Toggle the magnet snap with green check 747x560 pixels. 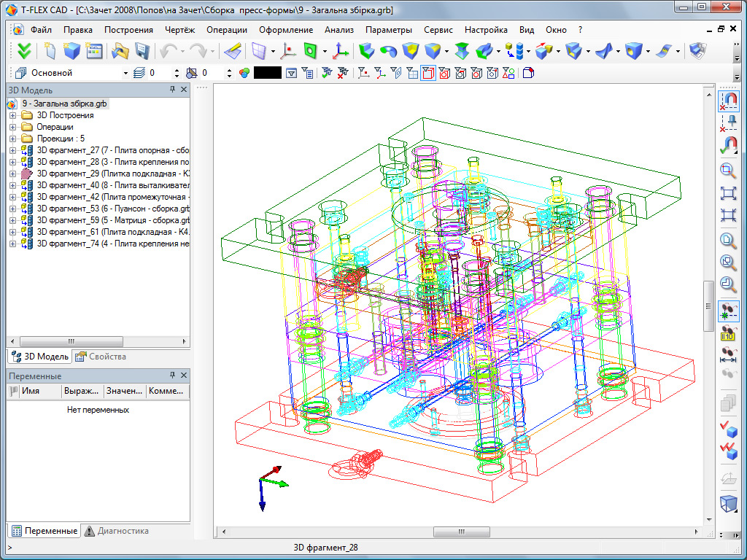(728, 145)
